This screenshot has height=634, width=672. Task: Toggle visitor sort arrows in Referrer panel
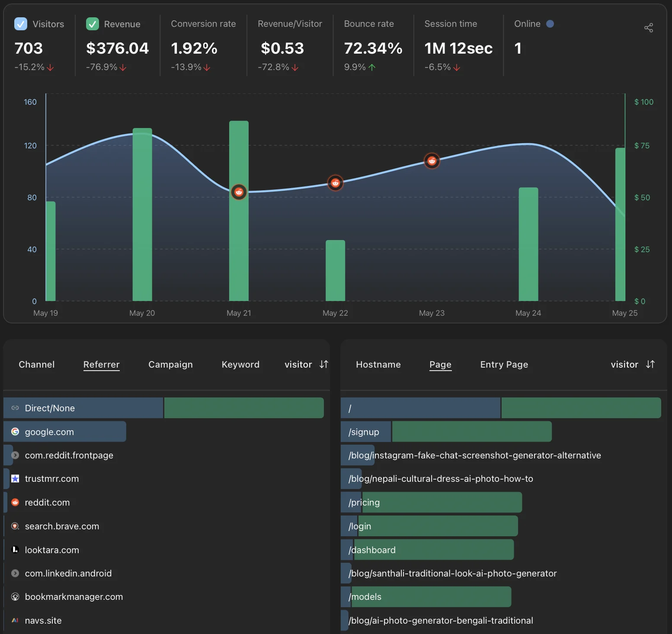[x=324, y=365]
